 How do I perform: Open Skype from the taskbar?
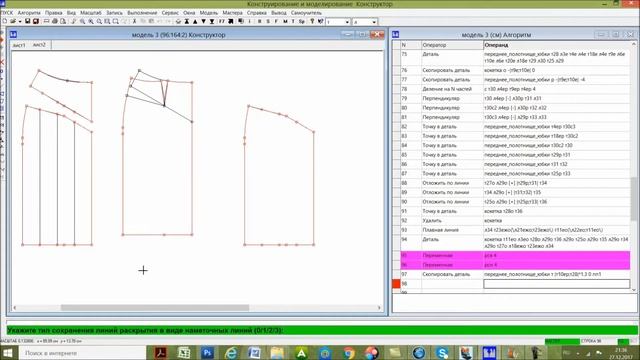442,353
